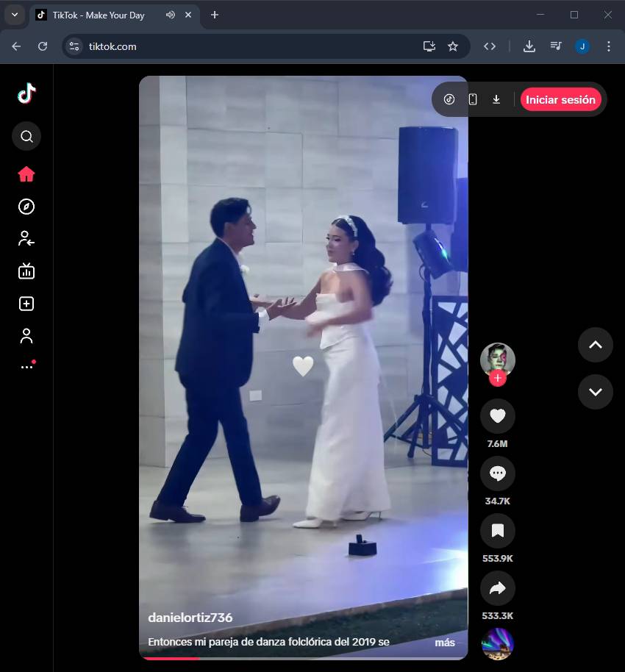Like the video with heart button
Image resolution: width=625 pixels, height=672 pixels.
(498, 416)
